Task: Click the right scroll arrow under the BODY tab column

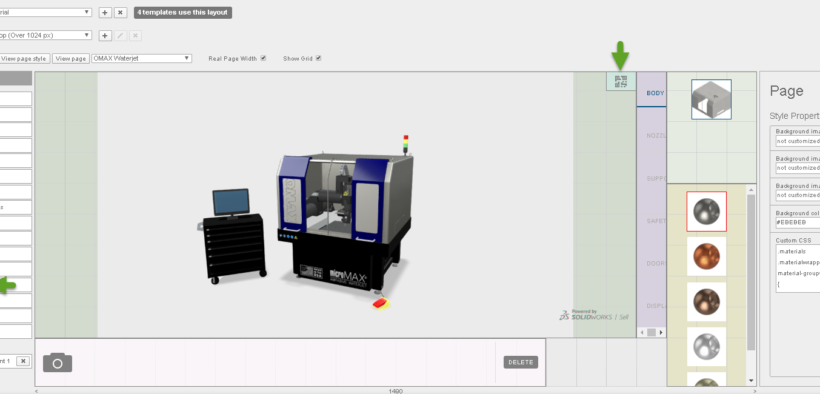Action: coord(661,332)
